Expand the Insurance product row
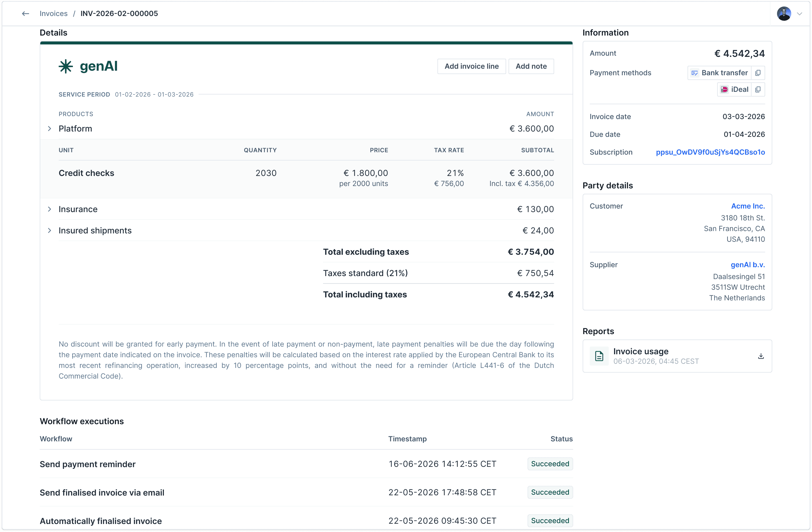This screenshot has height=532, width=812. coord(49,209)
